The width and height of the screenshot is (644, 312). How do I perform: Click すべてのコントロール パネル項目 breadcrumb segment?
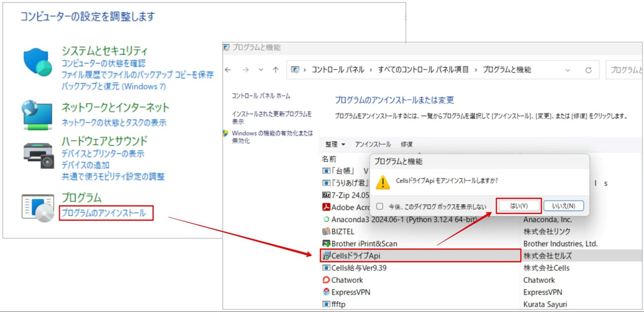coord(423,70)
